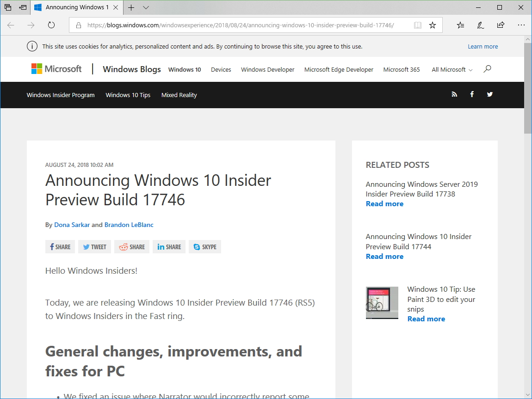The height and width of the screenshot is (399, 532).
Task: Open the RSS feed icon
Action: (x=454, y=94)
